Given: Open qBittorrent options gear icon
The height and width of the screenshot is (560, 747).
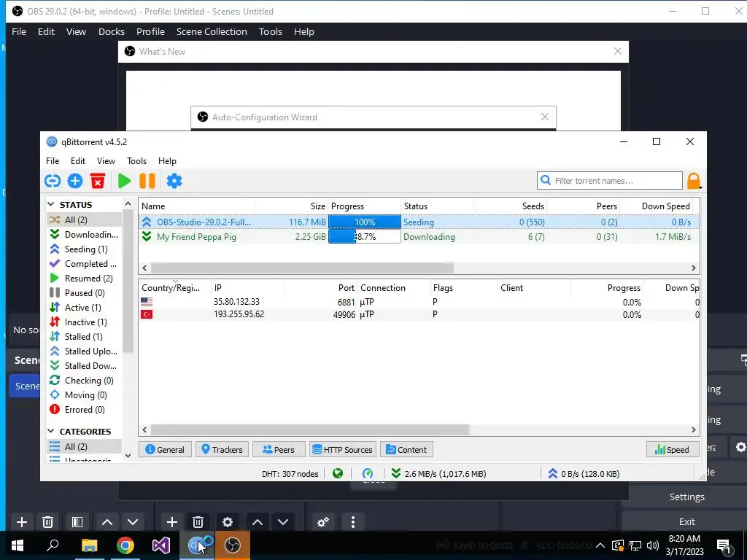Looking at the screenshot, I should [174, 181].
